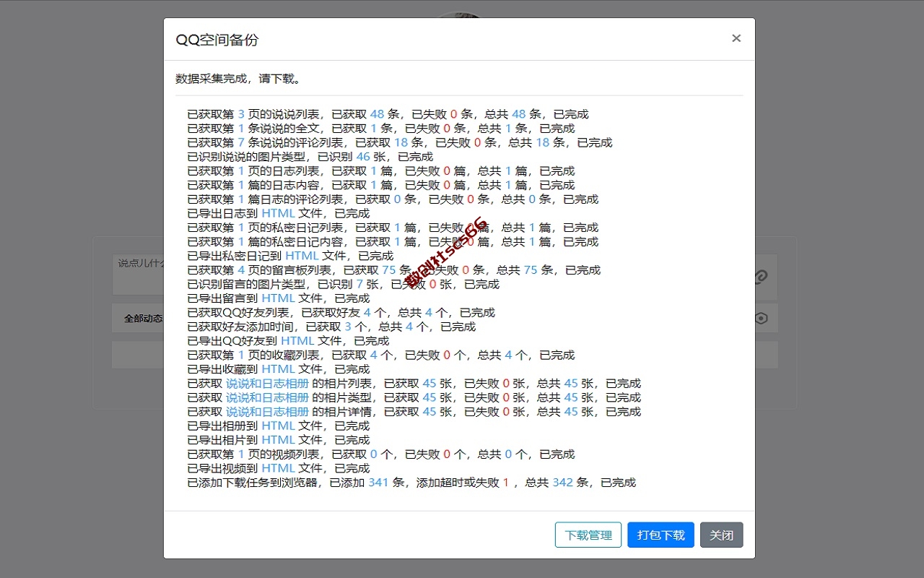Select the line about 7 条说说的评论列表
The image size is (924, 578).
[399, 142]
